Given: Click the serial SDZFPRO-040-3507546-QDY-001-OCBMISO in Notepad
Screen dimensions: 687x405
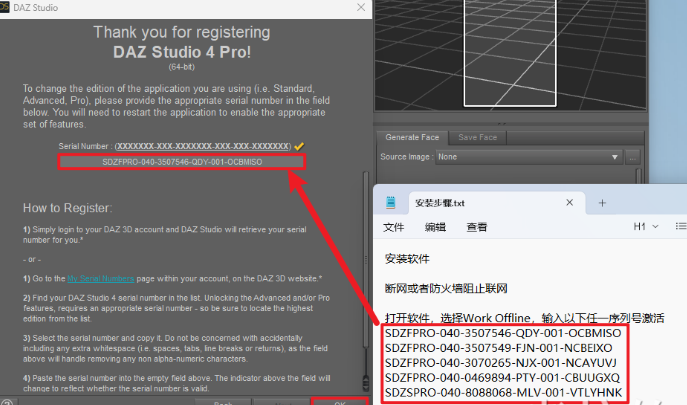Looking at the screenshot, I should point(503,333).
